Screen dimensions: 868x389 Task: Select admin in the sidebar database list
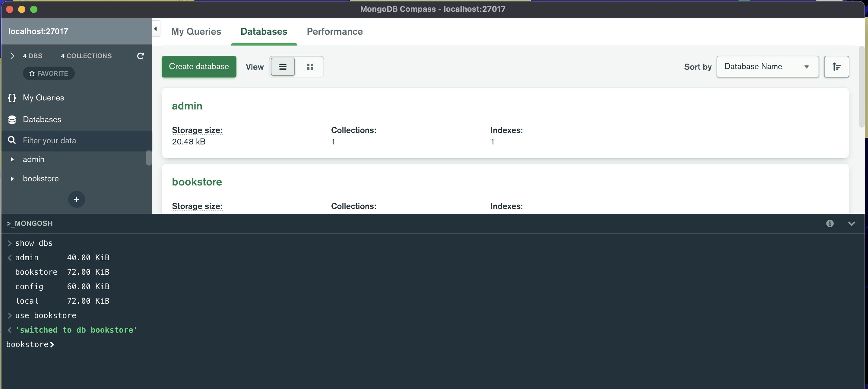tap(33, 159)
